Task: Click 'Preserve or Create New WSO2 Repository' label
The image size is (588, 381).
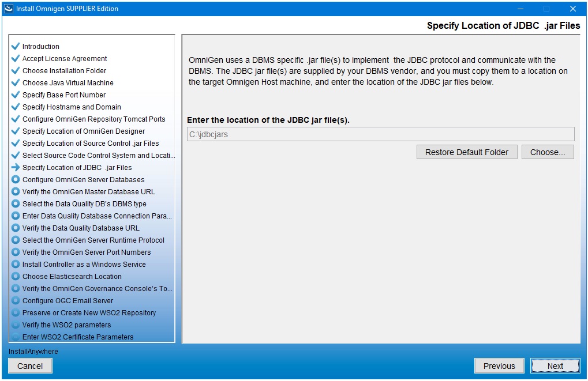Action: [89, 313]
